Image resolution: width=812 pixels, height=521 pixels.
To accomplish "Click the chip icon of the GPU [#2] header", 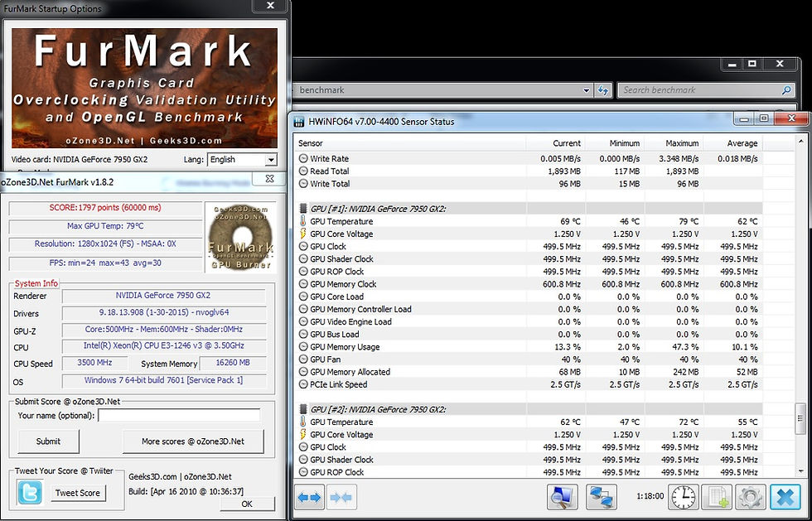I will pyautogui.click(x=303, y=409).
